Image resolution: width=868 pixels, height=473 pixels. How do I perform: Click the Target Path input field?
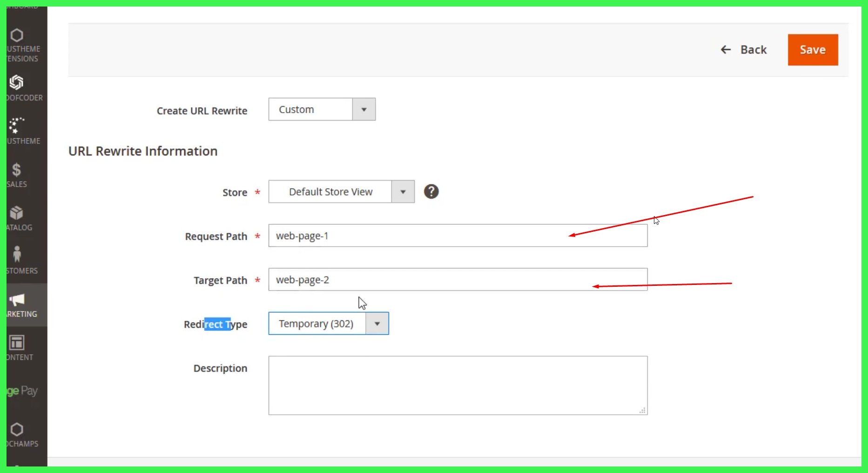(458, 279)
